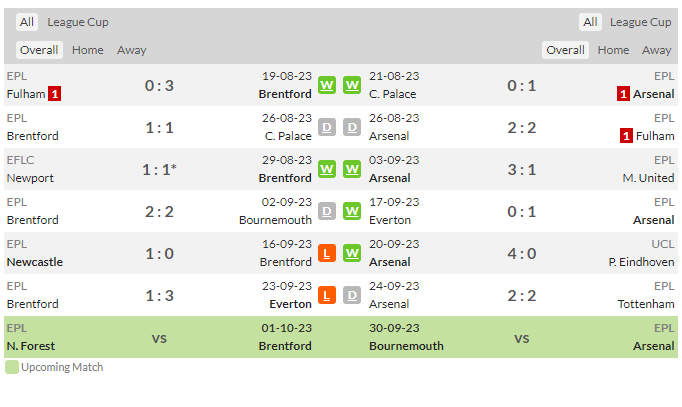Click Arsenal's W badge for 21-08-23 match
Screen dimensions: 682x407
pyautogui.click(x=352, y=85)
